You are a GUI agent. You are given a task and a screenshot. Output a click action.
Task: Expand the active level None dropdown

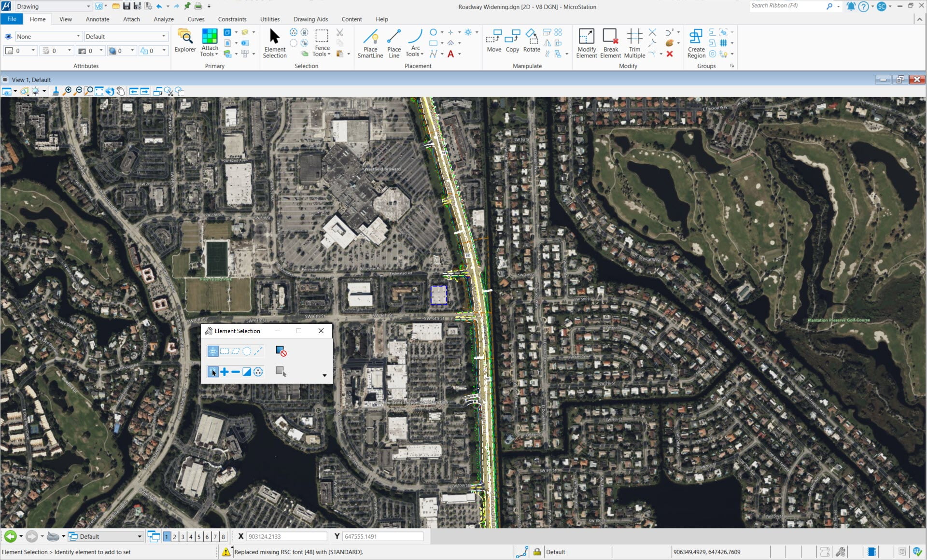pyautogui.click(x=78, y=36)
